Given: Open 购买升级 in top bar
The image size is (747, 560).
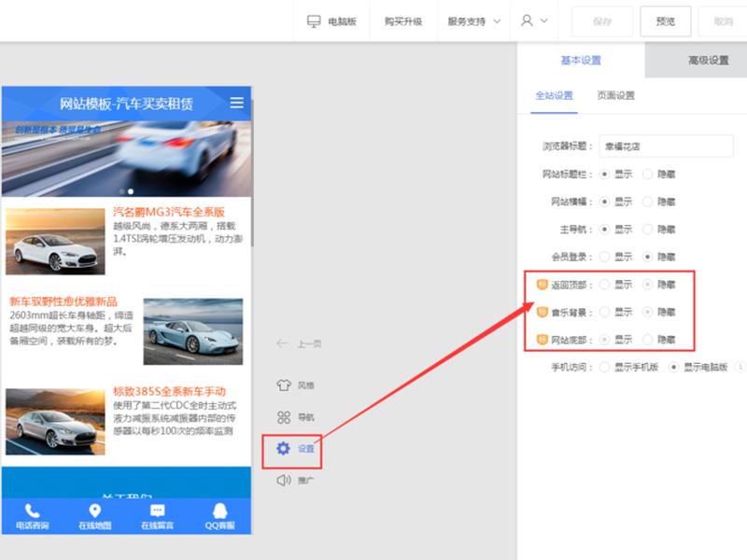Looking at the screenshot, I should click(x=403, y=21).
